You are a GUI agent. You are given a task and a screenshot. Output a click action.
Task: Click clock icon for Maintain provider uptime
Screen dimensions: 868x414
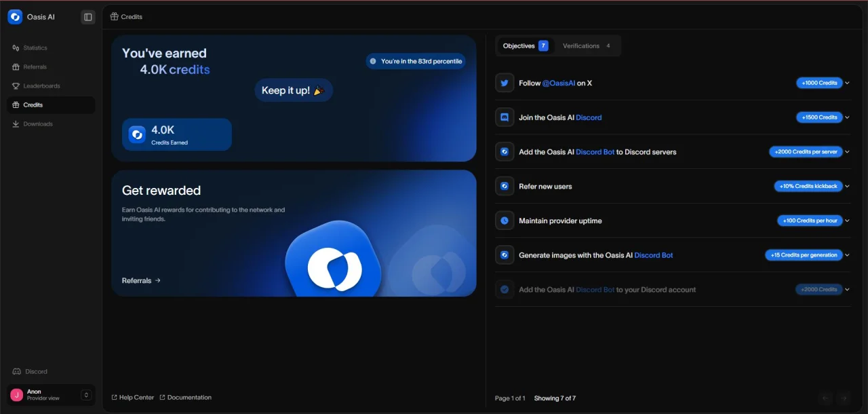(505, 221)
